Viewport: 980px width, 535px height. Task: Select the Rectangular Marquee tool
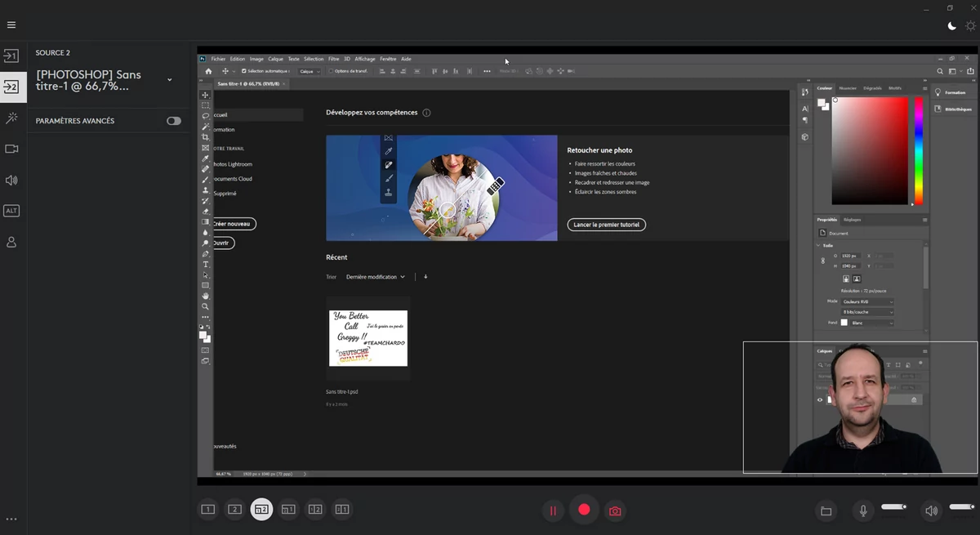point(206,105)
